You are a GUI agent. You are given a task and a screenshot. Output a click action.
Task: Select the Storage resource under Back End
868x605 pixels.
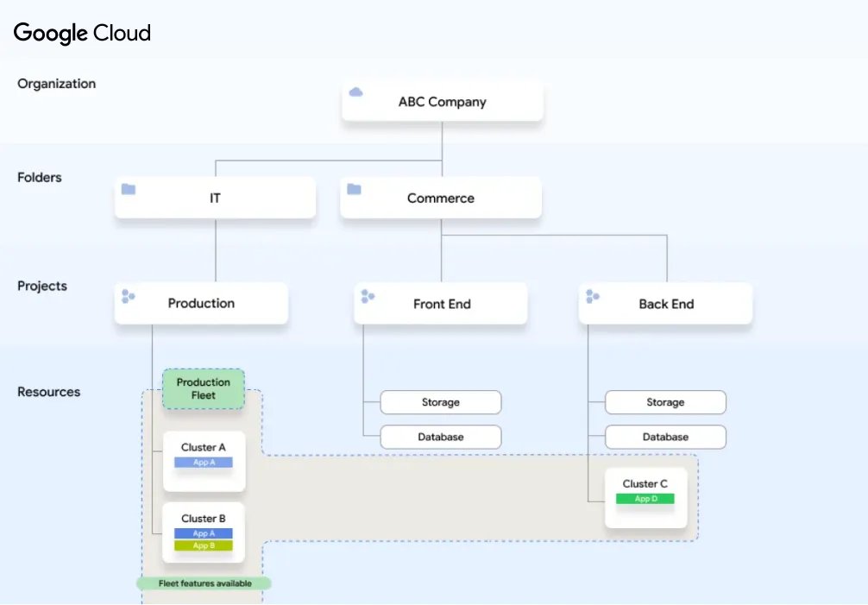point(665,402)
